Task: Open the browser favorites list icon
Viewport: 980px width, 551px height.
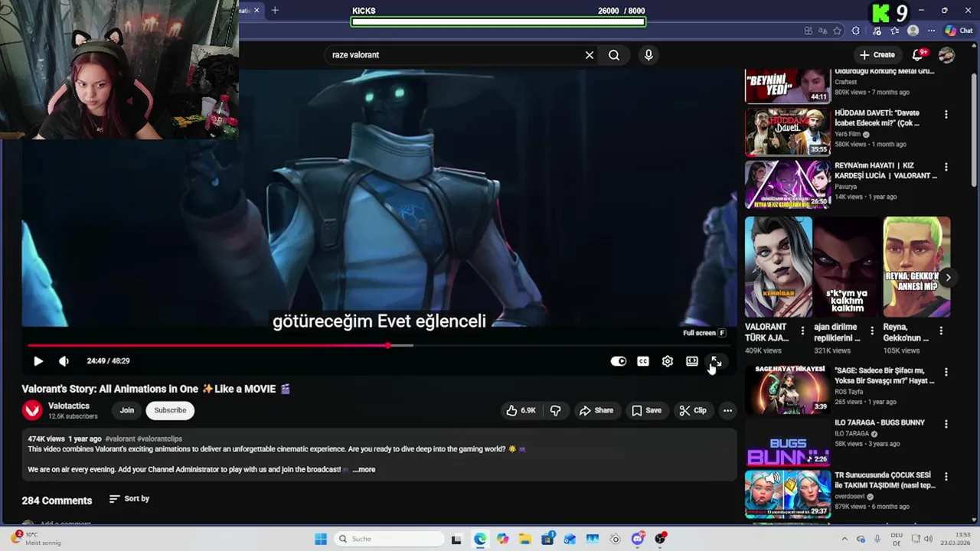Action: point(894,31)
